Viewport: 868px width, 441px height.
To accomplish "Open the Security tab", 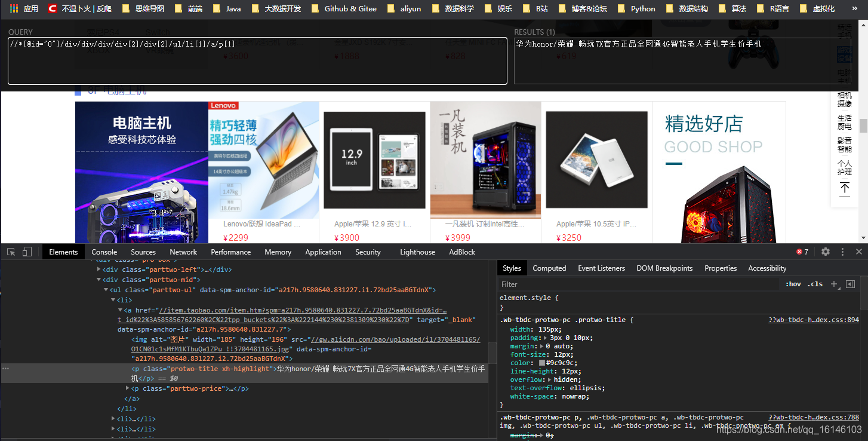I will (368, 252).
